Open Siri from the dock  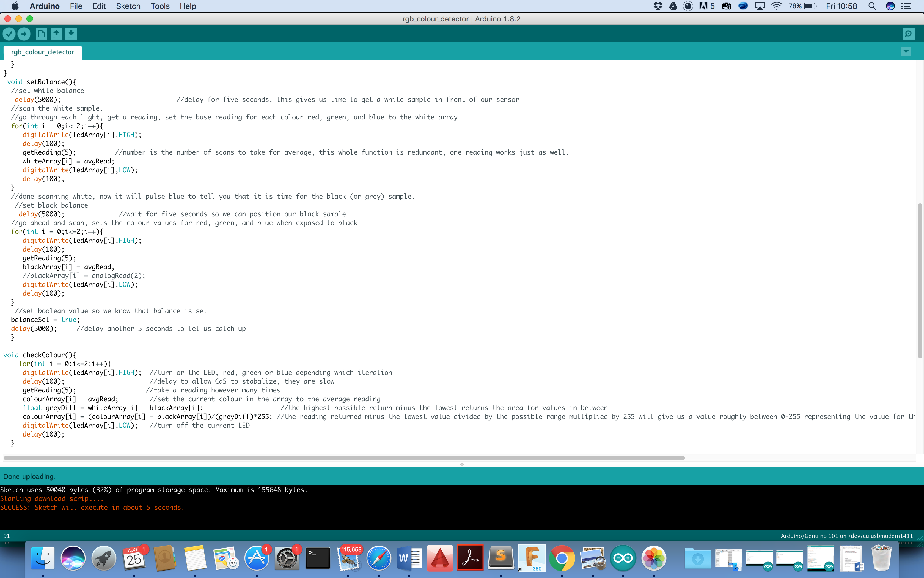[73, 558]
